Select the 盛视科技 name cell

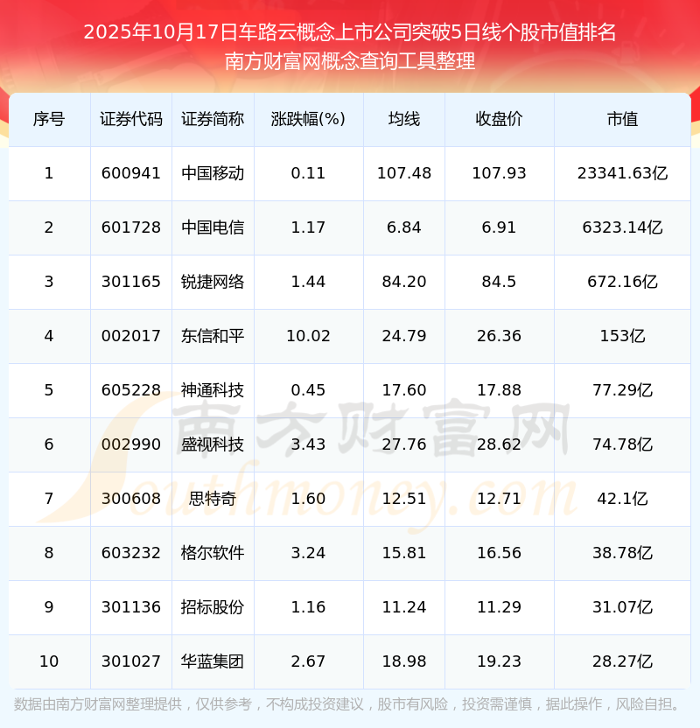point(213,444)
